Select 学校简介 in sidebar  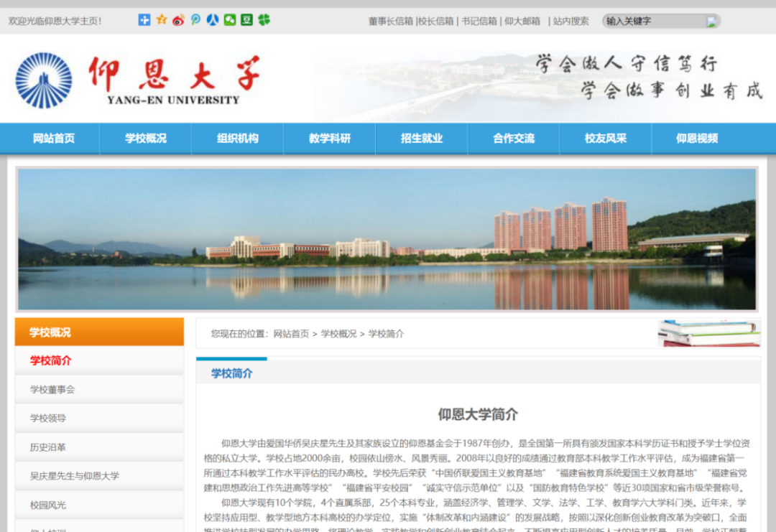click(x=99, y=360)
